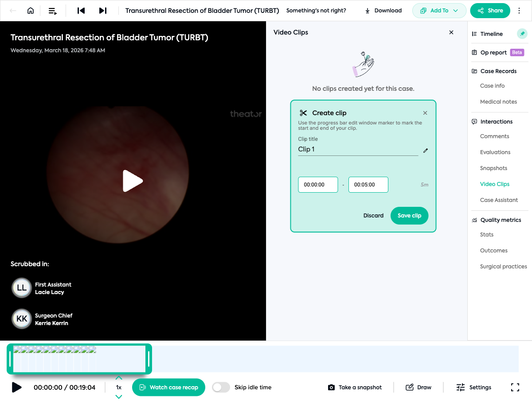The image size is (532, 407).
Task: Enable Skip idle time
Action: coord(220,387)
